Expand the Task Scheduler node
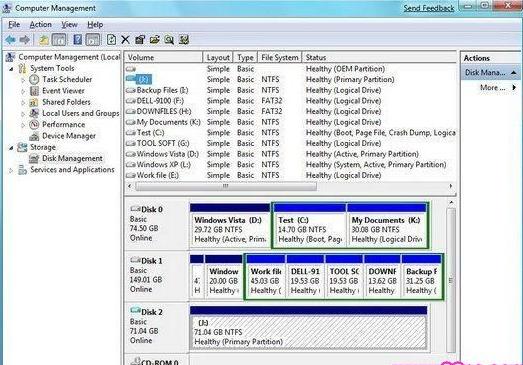 pyautogui.click(x=23, y=80)
